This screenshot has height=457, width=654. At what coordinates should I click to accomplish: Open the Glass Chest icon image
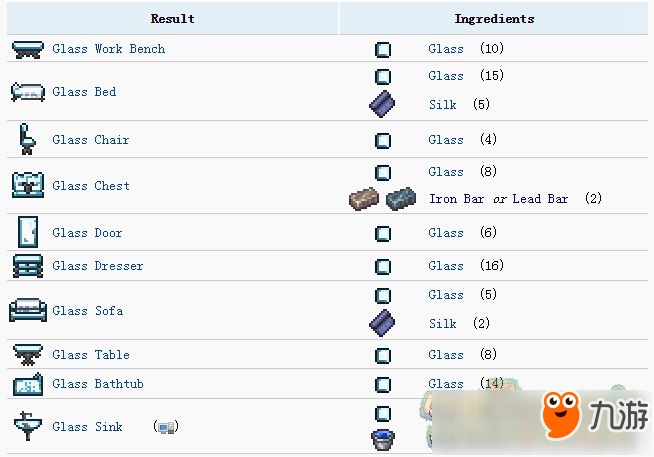28,185
